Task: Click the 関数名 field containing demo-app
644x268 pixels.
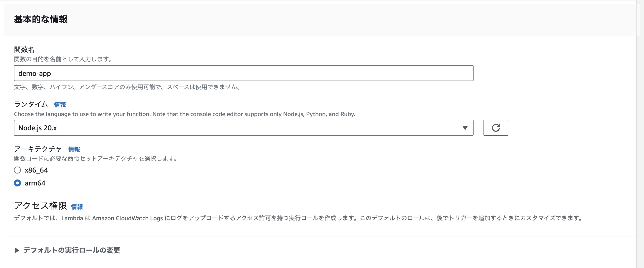Action: coord(243,73)
